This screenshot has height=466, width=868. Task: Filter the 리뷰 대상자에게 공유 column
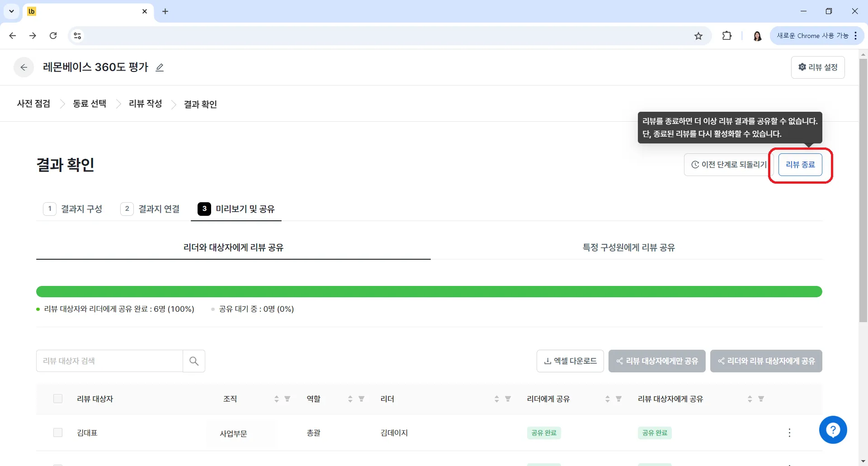click(x=761, y=399)
